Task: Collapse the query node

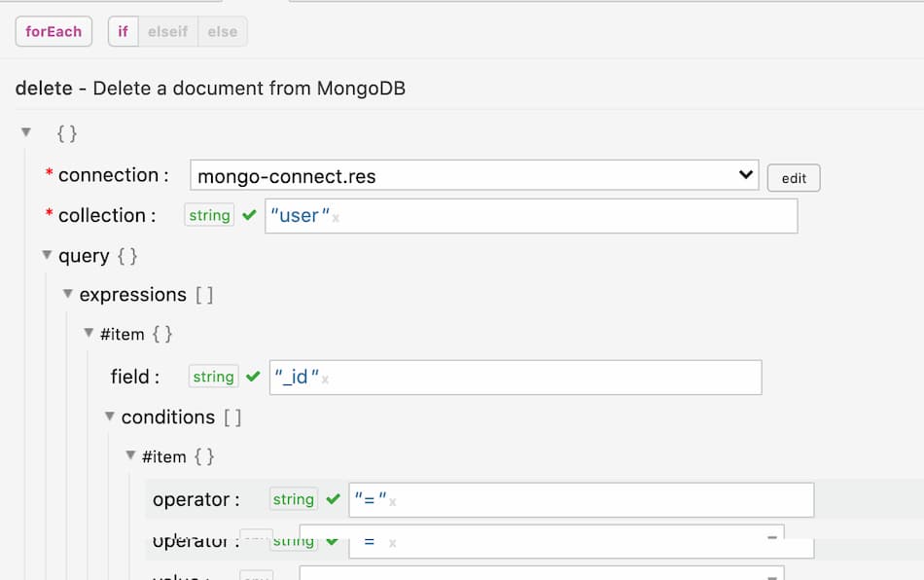Action: 47,255
